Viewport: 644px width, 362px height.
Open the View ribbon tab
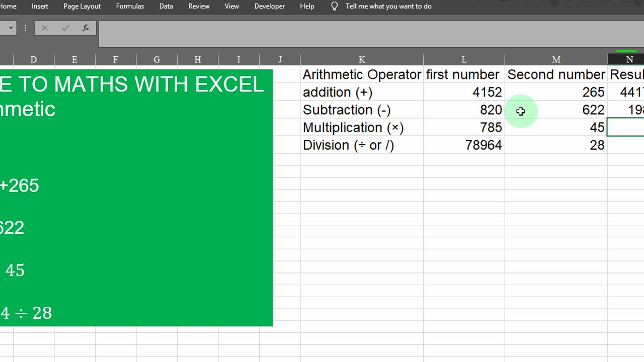tap(232, 6)
